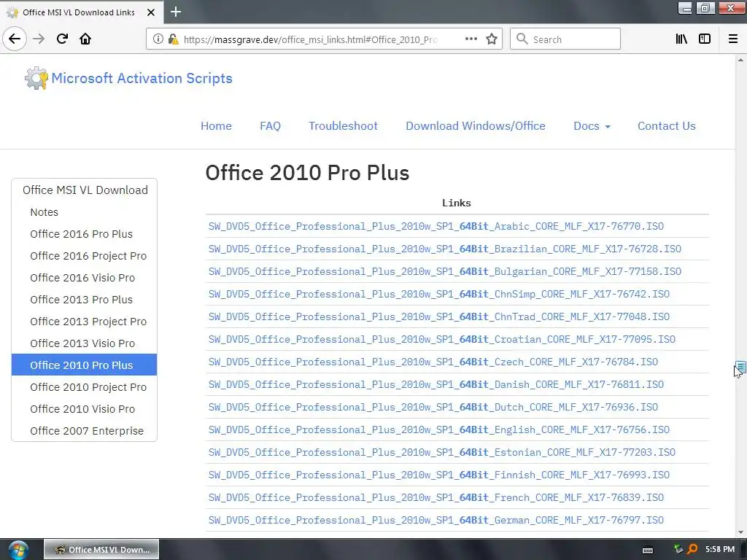
Task: Download the 64Bit Estonian ISO link
Action: pos(441,452)
